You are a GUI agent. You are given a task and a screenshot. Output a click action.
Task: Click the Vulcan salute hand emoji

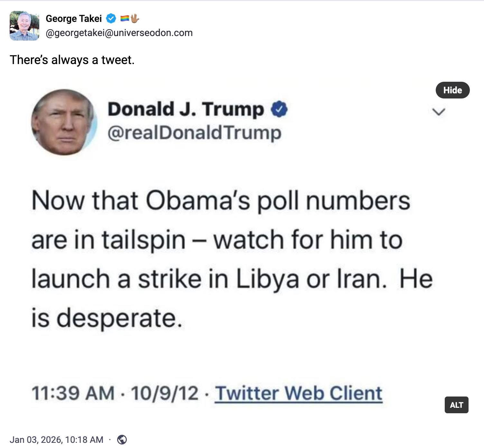click(x=135, y=19)
